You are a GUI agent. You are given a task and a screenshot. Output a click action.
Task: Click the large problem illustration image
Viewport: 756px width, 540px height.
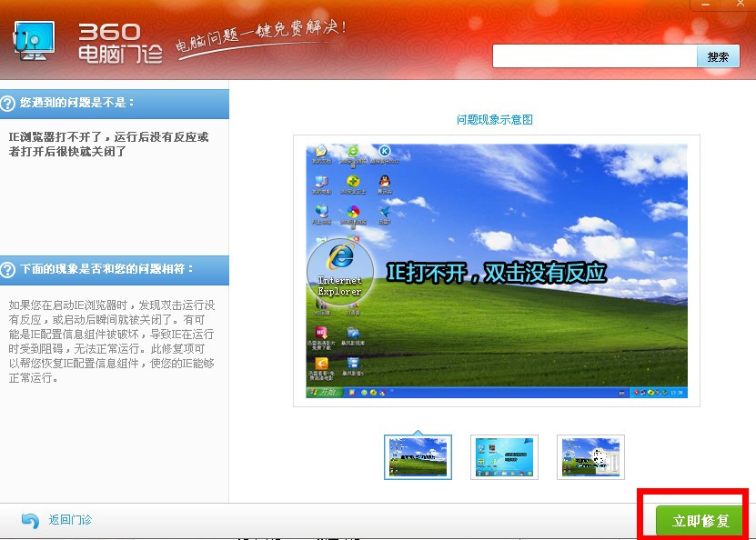pyautogui.click(x=494, y=268)
